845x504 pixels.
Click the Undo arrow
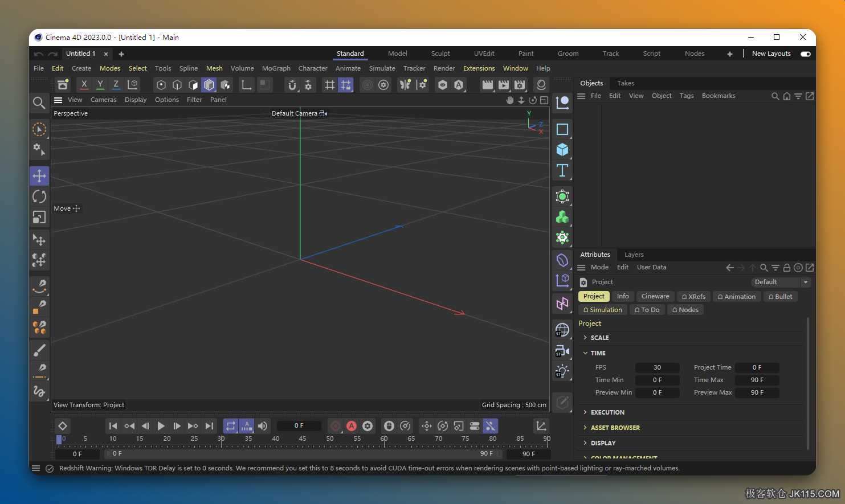[38, 54]
